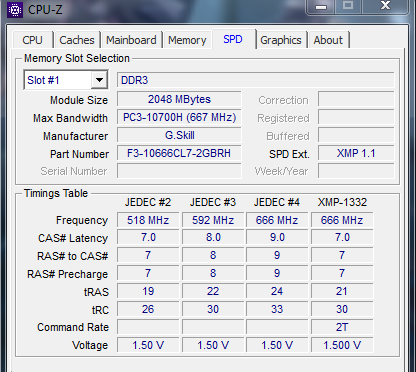
Task: Open the Slot #1 dropdown arrow
Action: pos(99,80)
